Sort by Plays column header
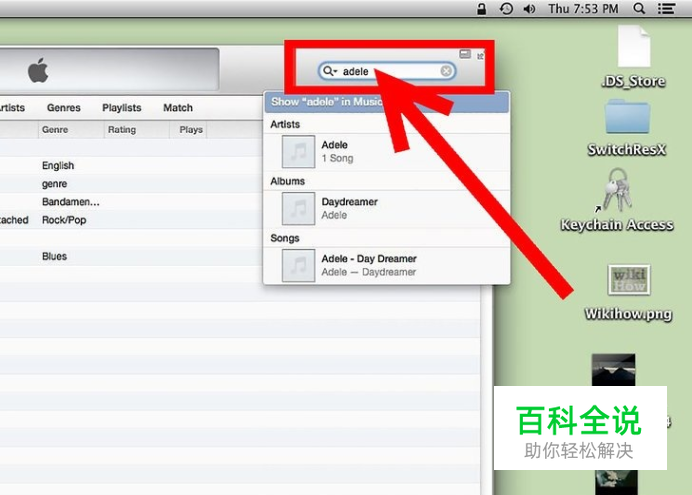The height and width of the screenshot is (495, 692). (188, 130)
